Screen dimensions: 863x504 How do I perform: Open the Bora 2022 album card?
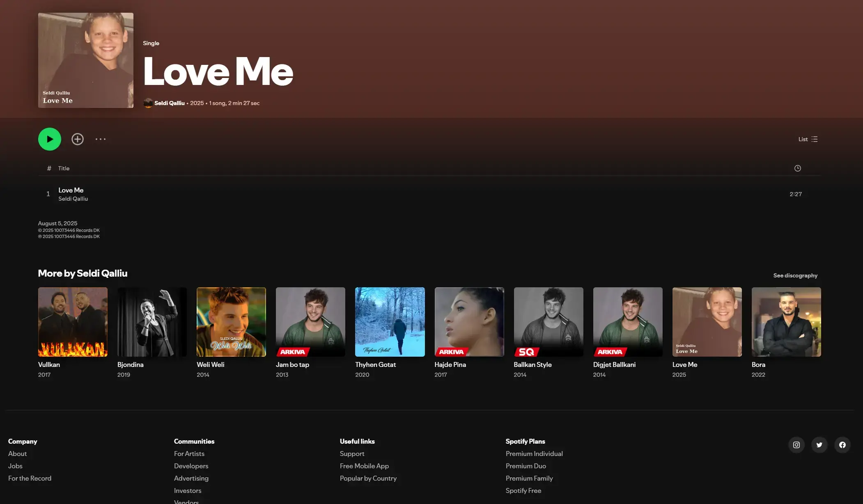pos(786,322)
